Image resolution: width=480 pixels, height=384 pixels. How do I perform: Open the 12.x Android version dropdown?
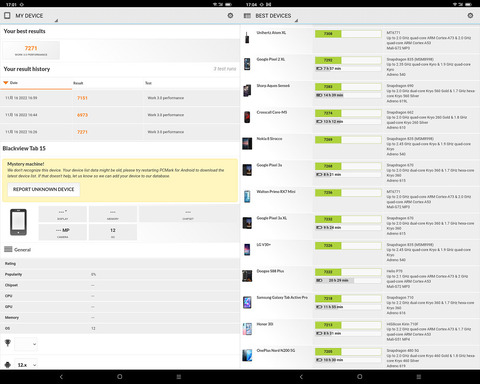coord(26,365)
